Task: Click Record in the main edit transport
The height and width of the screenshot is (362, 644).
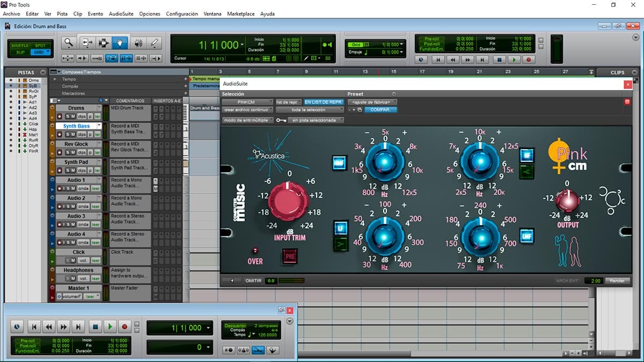Action: click(x=529, y=60)
